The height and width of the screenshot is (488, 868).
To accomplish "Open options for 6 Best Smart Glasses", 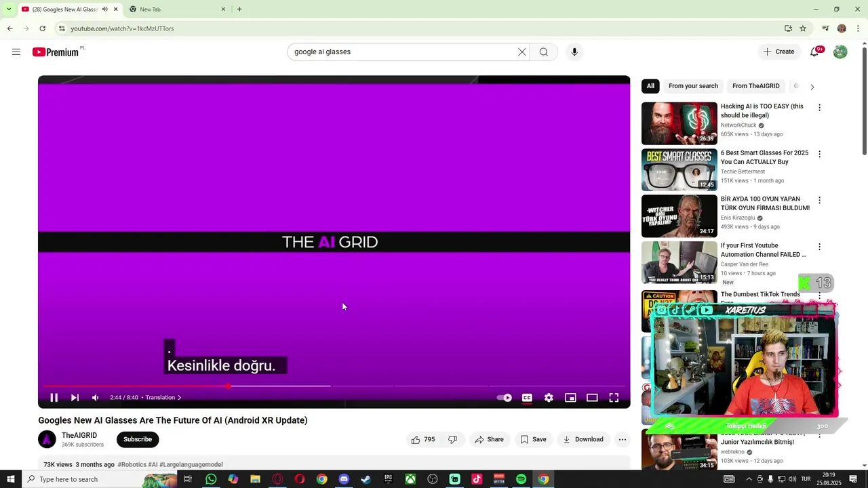I will click(x=819, y=155).
